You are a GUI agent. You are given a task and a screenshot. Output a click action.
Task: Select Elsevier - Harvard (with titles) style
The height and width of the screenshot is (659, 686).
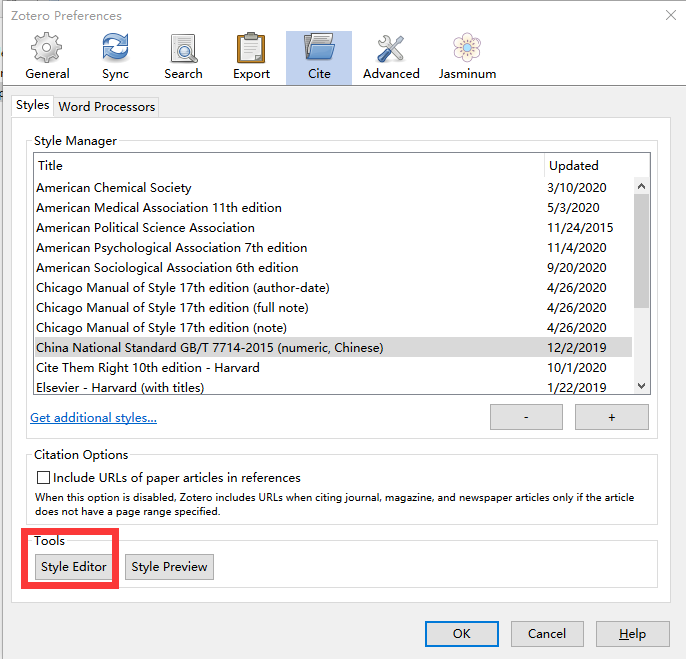coord(333,387)
